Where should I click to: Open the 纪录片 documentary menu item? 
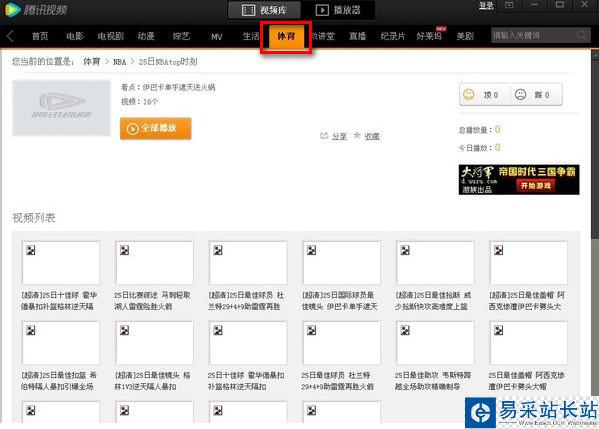393,36
